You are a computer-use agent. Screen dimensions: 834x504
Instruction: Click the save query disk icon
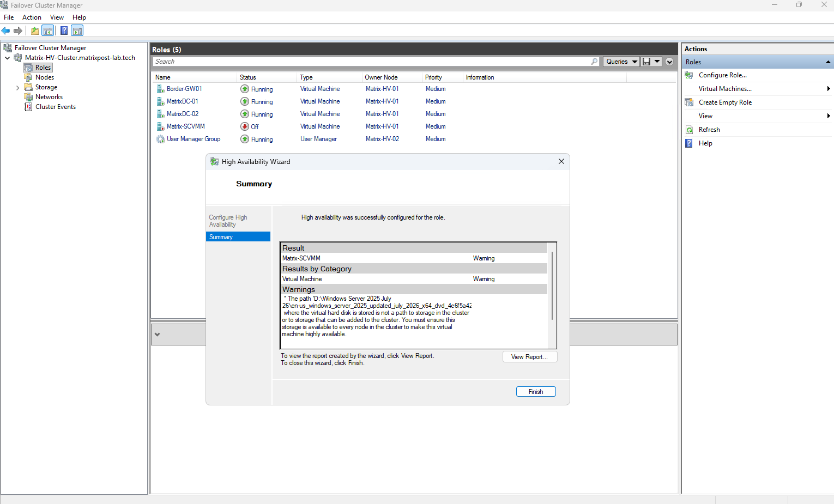pyautogui.click(x=646, y=62)
